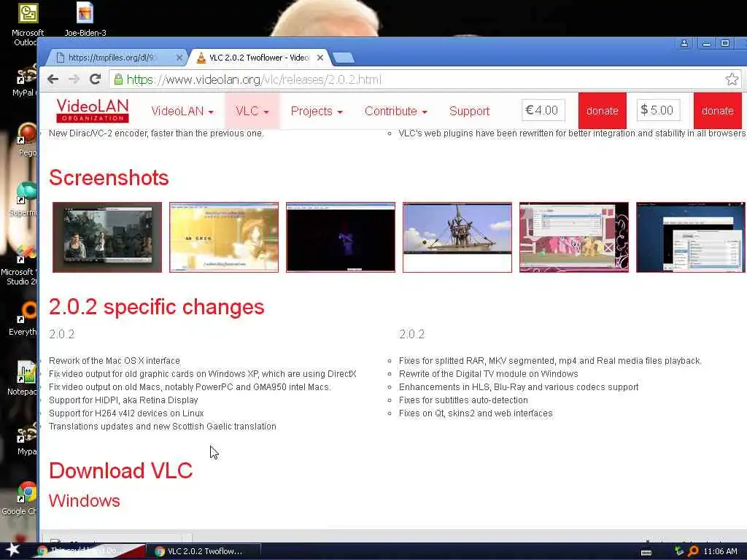Click the Download VLC heading

(120, 470)
